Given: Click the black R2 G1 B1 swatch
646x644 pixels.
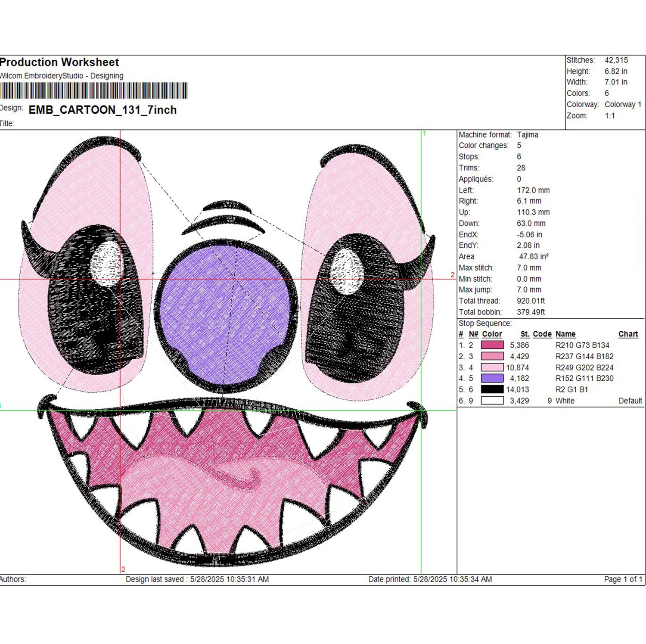Looking at the screenshot, I should [x=492, y=389].
